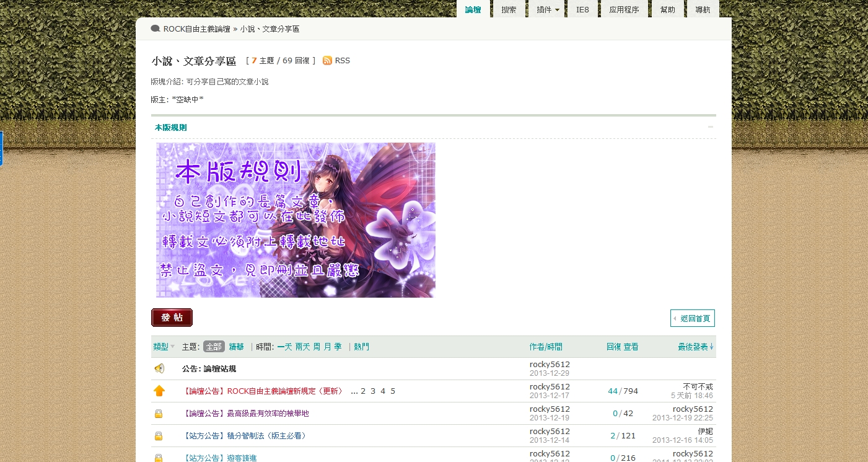Click the 返回首頁 button
The width and height of the screenshot is (868, 462).
[x=693, y=318]
